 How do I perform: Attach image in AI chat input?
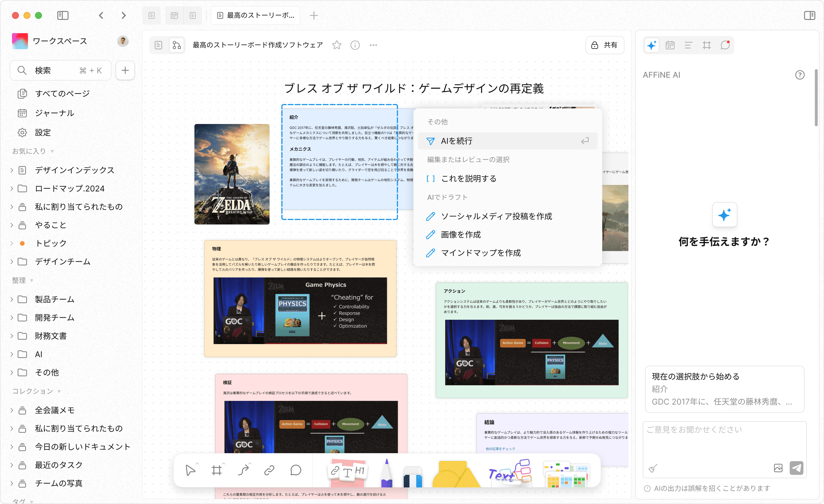[778, 468]
